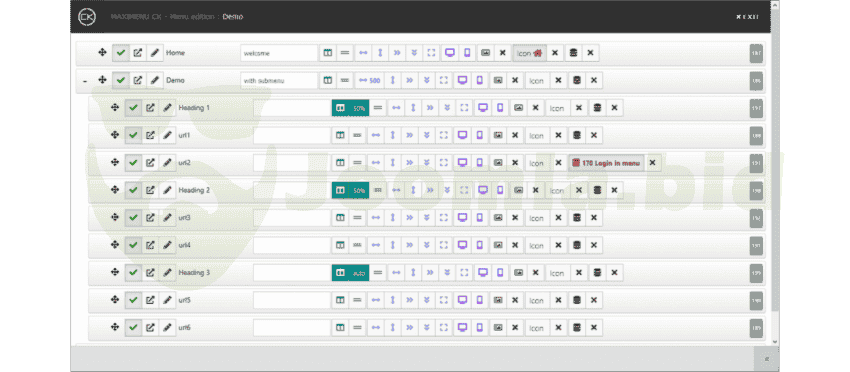This screenshot has width=850, height=372.
Task: Toggle the green publish check for Home
Action: pos(121,53)
